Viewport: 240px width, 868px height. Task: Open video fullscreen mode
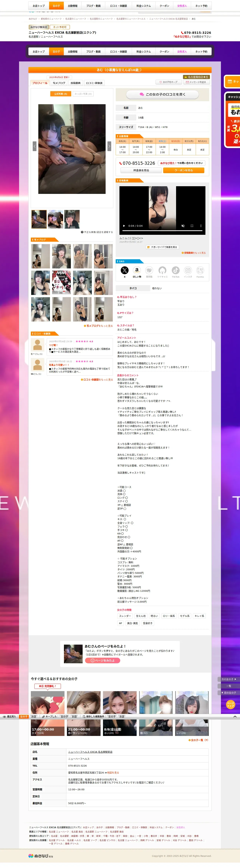[192, 226]
